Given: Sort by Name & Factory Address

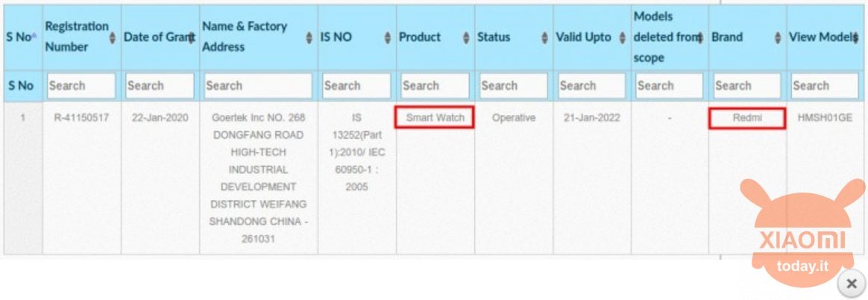Looking at the screenshot, I should click(309, 37).
